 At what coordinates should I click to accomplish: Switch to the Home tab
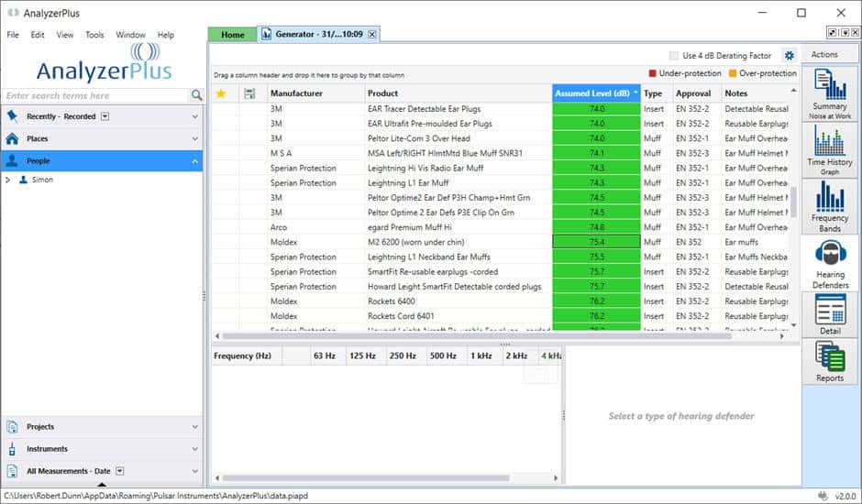tap(233, 35)
